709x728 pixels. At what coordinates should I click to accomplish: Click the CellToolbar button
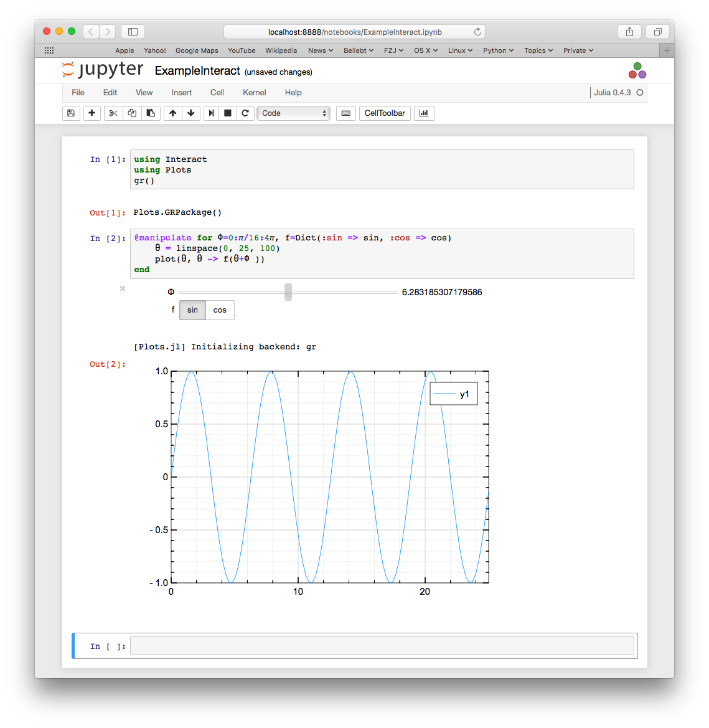pyautogui.click(x=385, y=113)
